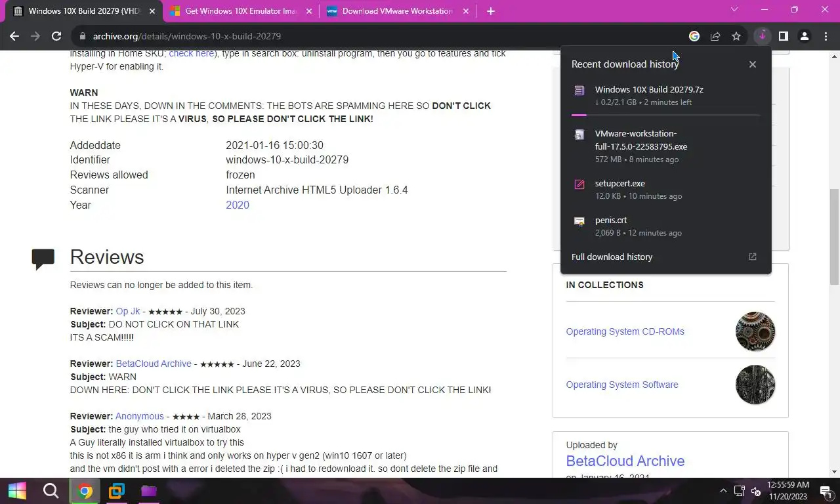Select the Windows 10X Build 20279 tab
The height and width of the screenshot is (504, 840).
pos(84,11)
